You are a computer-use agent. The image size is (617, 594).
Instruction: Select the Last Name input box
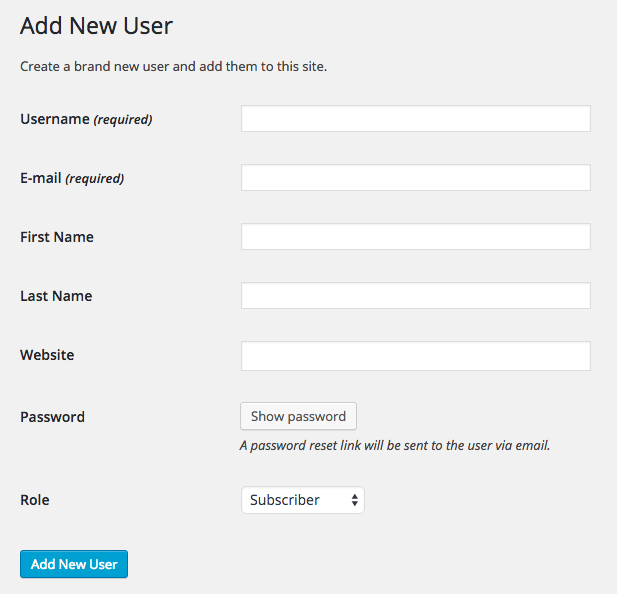[x=415, y=296]
